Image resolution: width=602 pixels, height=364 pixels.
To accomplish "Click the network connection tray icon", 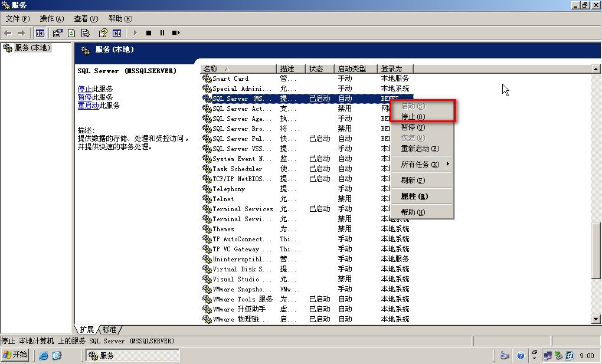I will pos(548,356).
